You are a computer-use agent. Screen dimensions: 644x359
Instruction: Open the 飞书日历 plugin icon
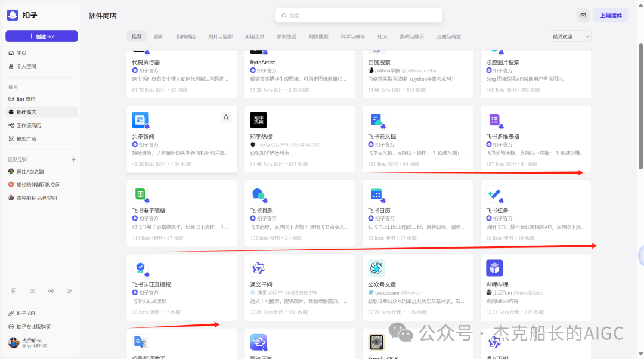point(376,194)
